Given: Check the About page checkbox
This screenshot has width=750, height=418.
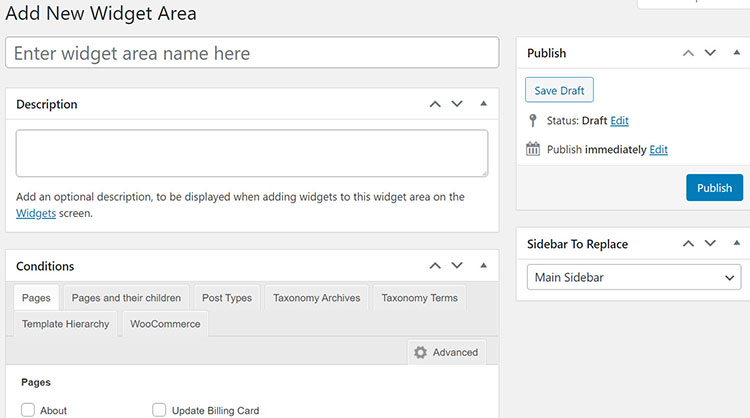Looking at the screenshot, I should 28,410.
